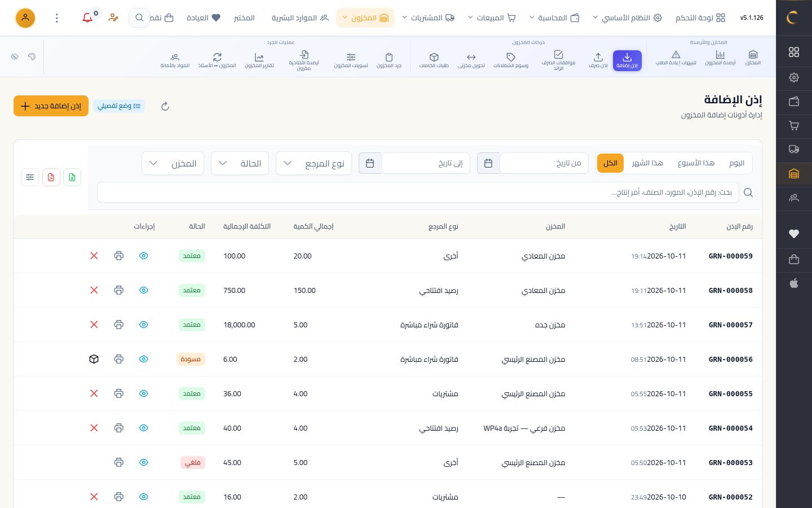Open الموارد البشرية HR menu item

(300, 18)
